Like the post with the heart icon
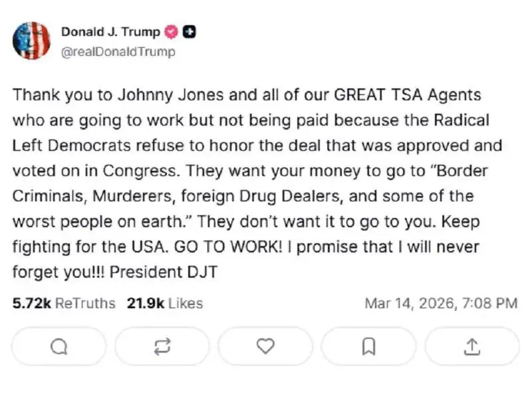This screenshot has height=396, width=532. pos(265,346)
